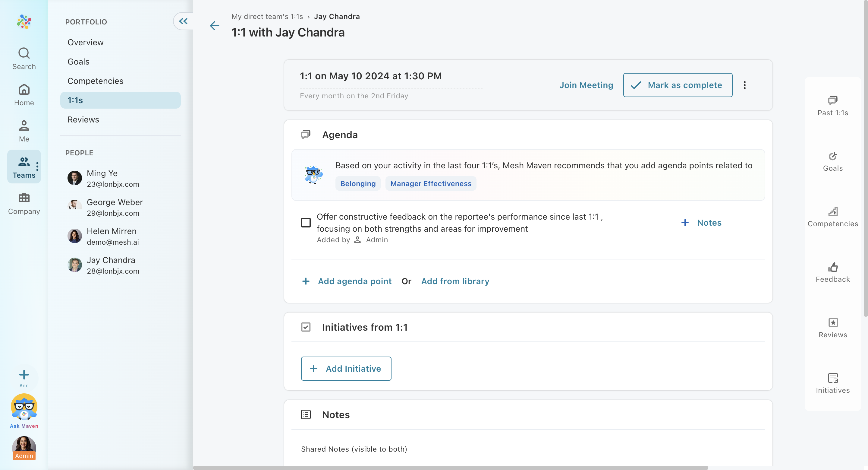The image size is (868, 470).
Task: Select Goals in Portfolio menu
Action: [x=78, y=61]
